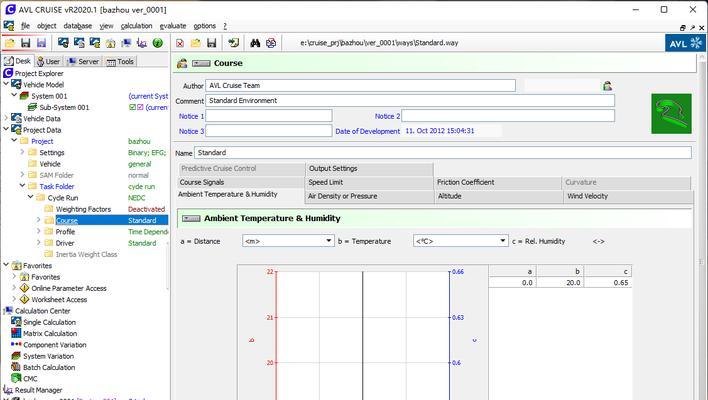Click the Worksheet Access warning icon
The width and height of the screenshot is (708, 400).
coord(24,299)
